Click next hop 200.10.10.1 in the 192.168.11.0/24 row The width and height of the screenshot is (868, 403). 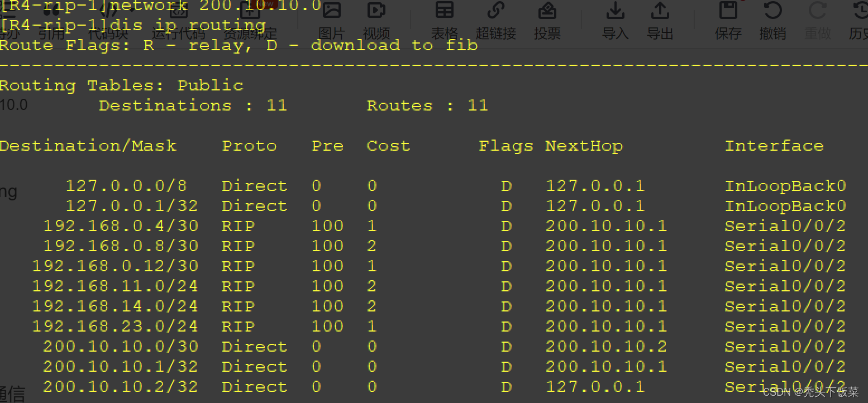click(x=606, y=286)
